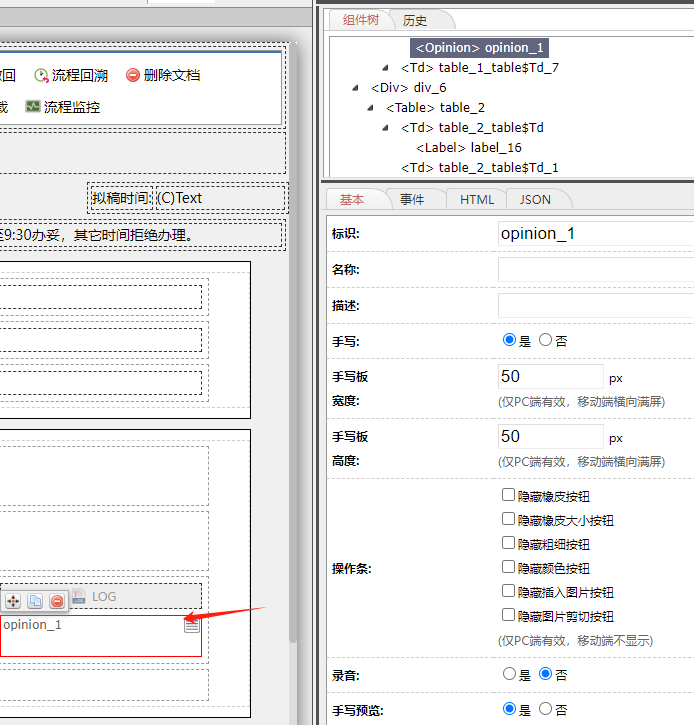Select table_2_table$Td_1 tree row

pos(479,167)
